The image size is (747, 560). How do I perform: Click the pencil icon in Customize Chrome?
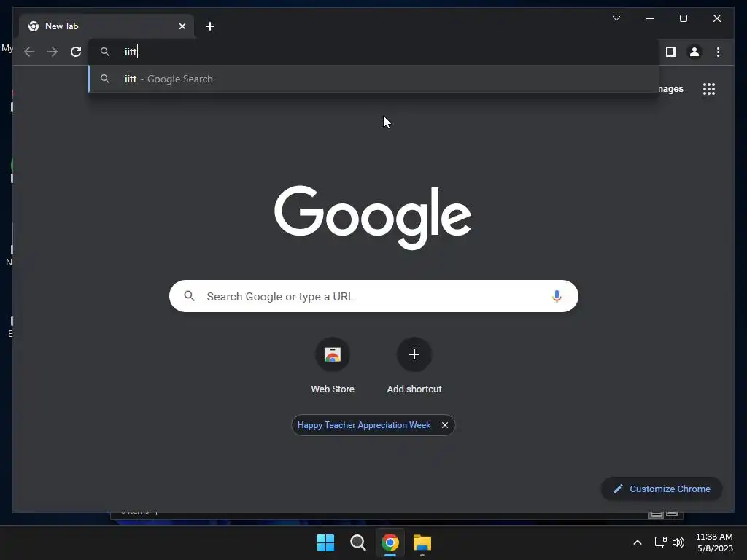618,489
